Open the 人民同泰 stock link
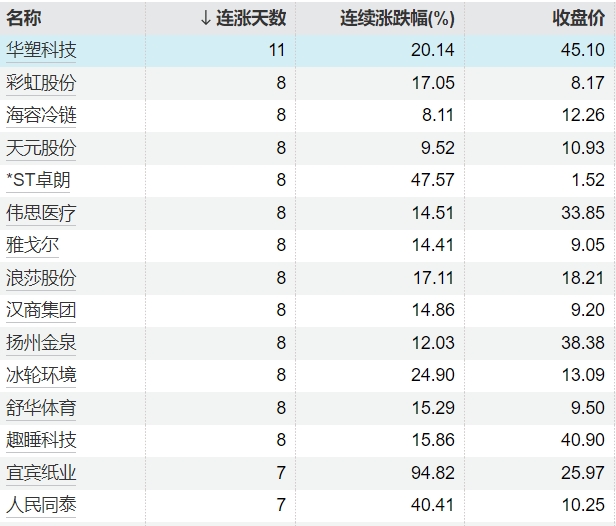 tap(41, 505)
